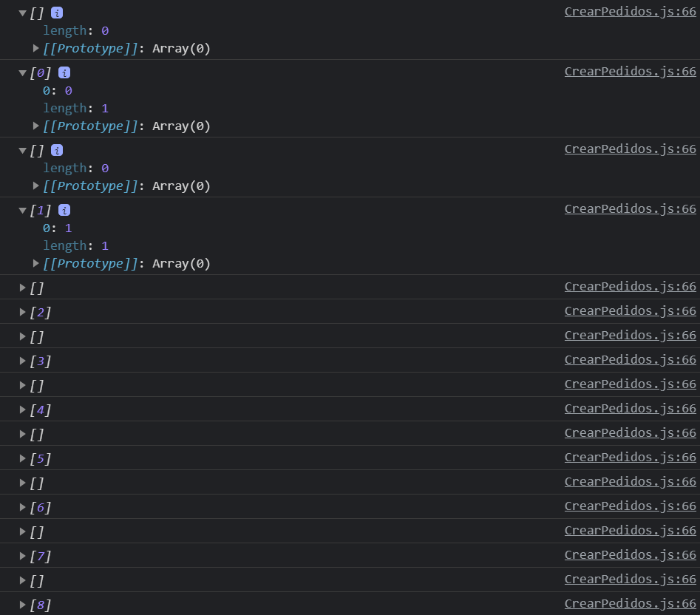
Task: Open CrearPedidos.js:66 link on the [3] row
Action: click(630, 359)
